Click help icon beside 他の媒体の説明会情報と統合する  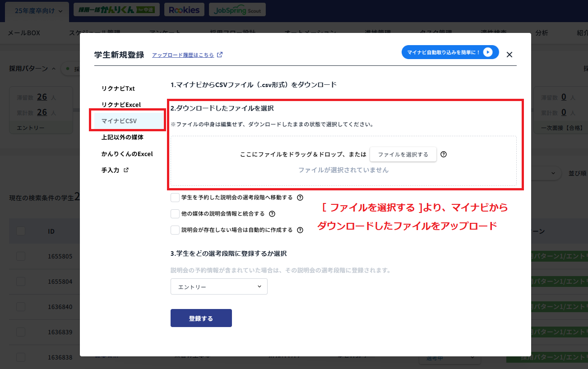tap(272, 213)
